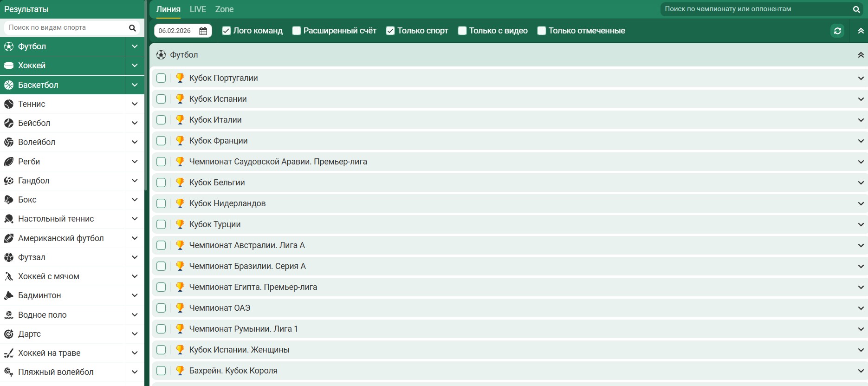This screenshot has width=868, height=386.
Task: Click the refresh results icon button
Action: coord(837,31)
